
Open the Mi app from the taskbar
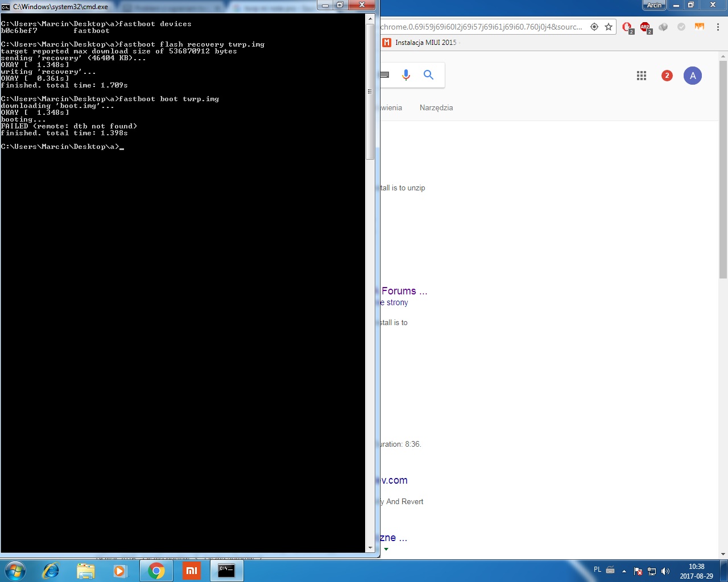pyautogui.click(x=192, y=571)
